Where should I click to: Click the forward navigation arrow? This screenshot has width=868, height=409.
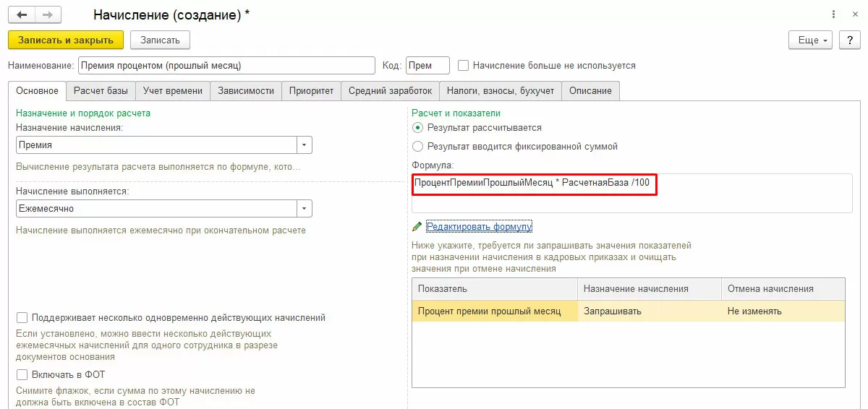point(48,14)
